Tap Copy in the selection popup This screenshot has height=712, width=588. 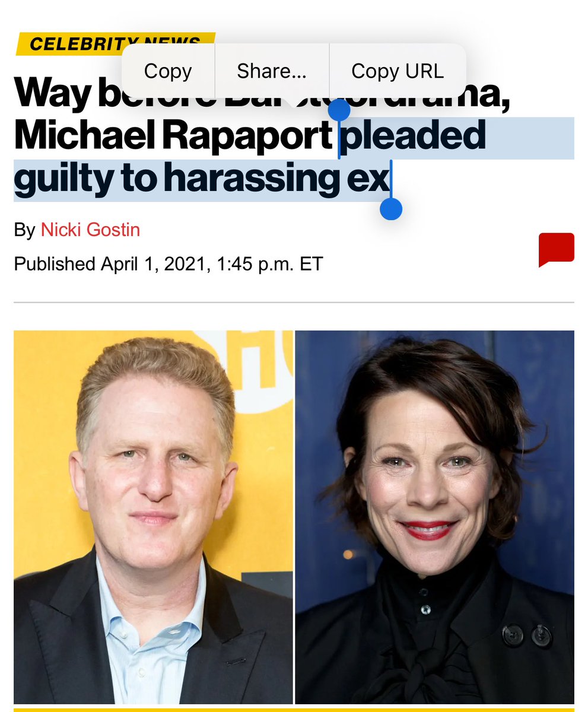168,71
